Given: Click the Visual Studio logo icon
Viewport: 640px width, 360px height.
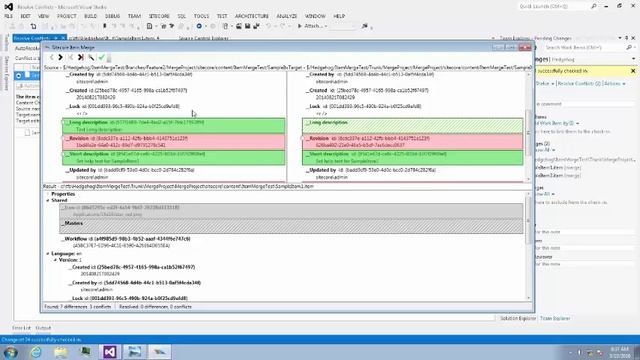Looking at the screenshot, I should (8, 7).
